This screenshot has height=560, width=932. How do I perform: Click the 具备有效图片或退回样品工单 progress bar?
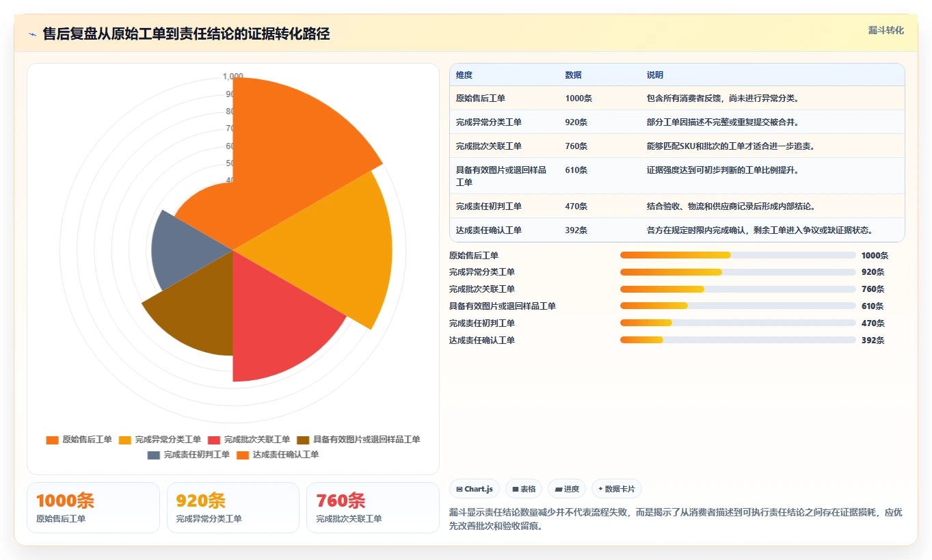(x=738, y=306)
